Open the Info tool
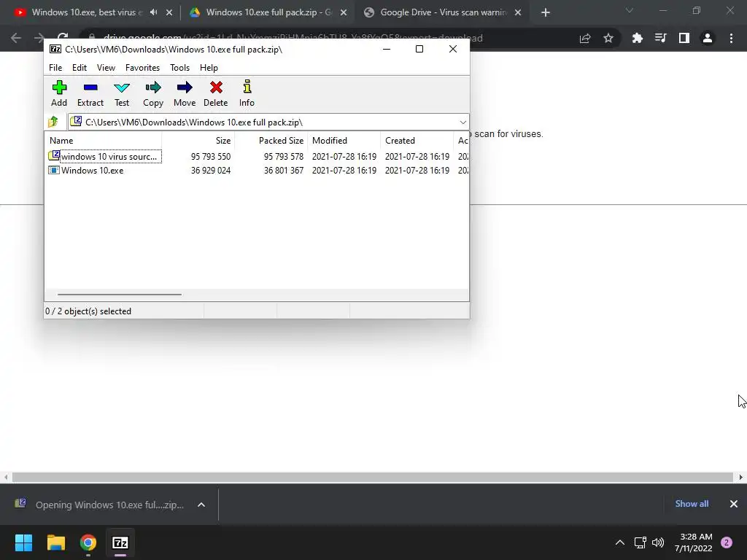 [247, 93]
